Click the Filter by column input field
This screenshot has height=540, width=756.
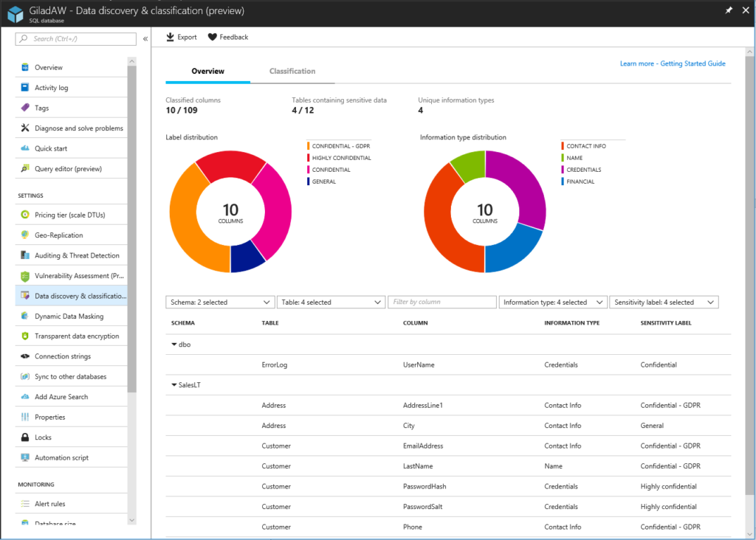click(441, 302)
